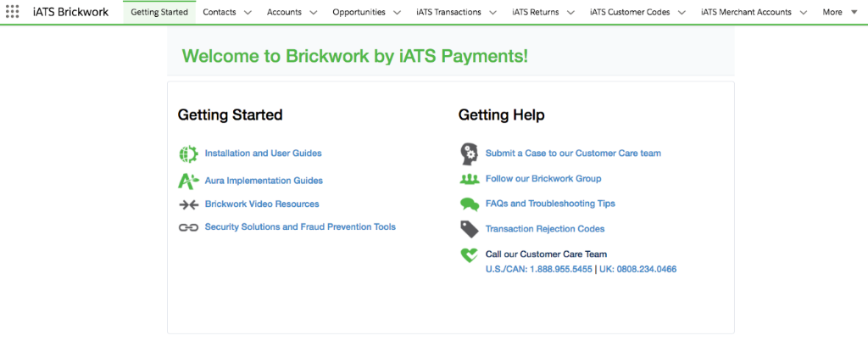The width and height of the screenshot is (868, 352).
Task: Click the FAQs speech bubbles icon
Action: pyautogui.click(x=470, y=204)
